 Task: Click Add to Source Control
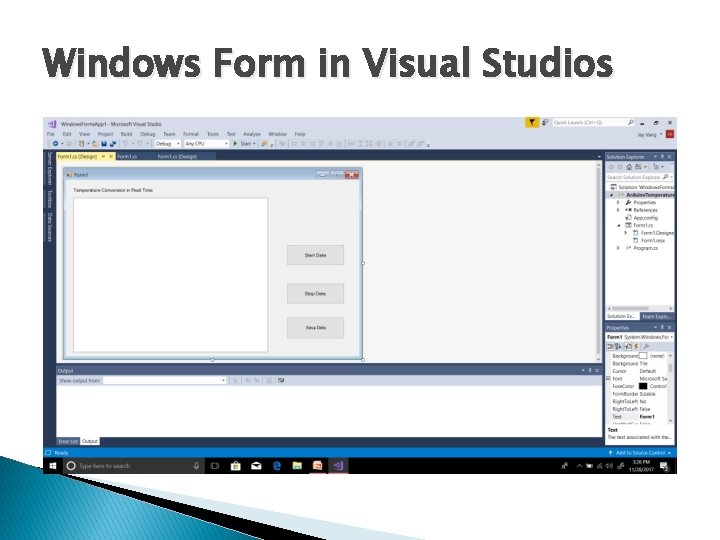[x=640, y=453]
